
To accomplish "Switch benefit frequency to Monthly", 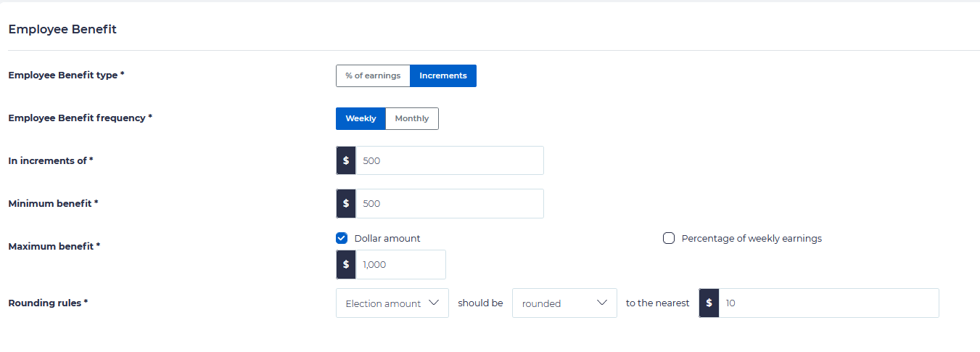I will point(411,118).
